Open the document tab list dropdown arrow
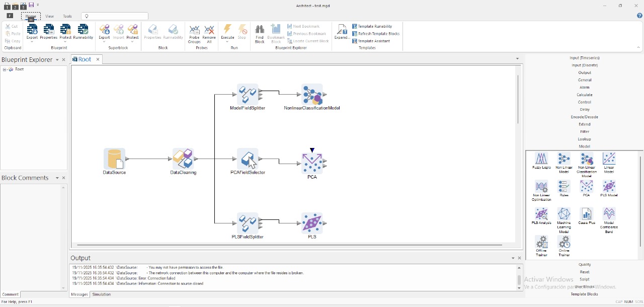The width and height of the screenshot is (644, 307). [517, 59]
